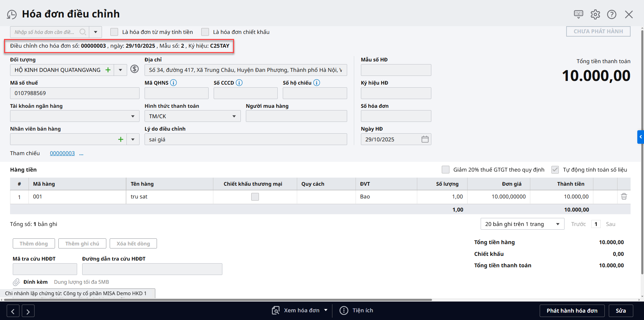
Task: Click the green plus to add Đối tượng
Action: (x=108, y=70)
